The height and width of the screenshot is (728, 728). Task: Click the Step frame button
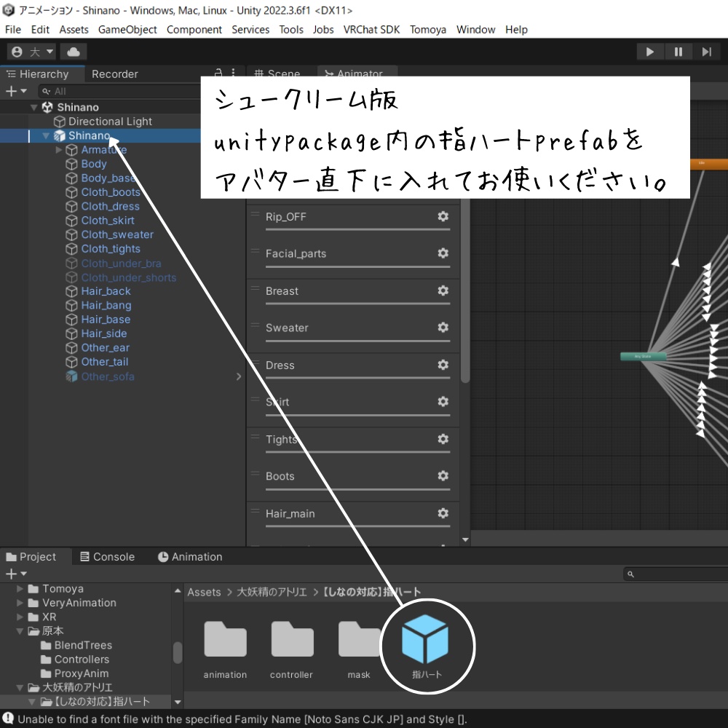click(x=707, y=52)
